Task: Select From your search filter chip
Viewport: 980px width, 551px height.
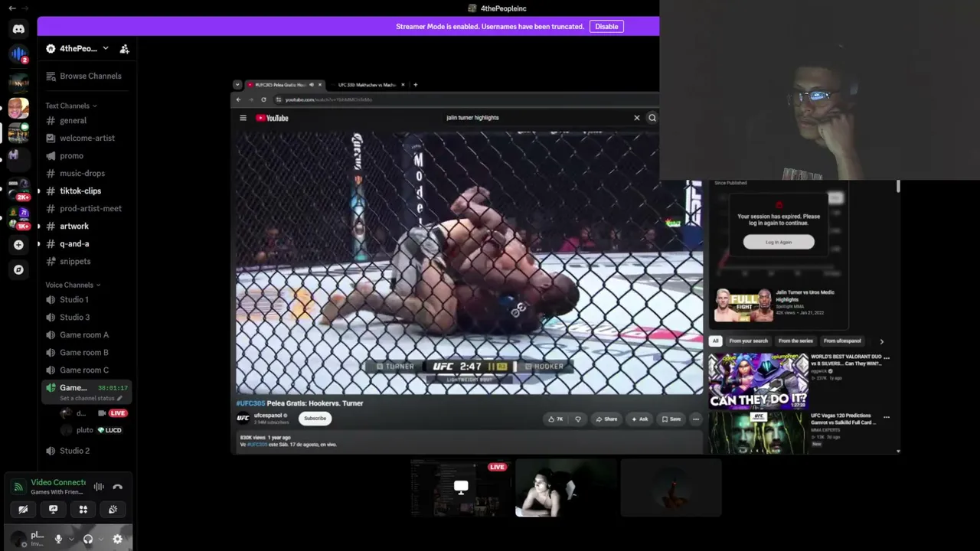Action: pyautogui.click(x=748, y=341)
